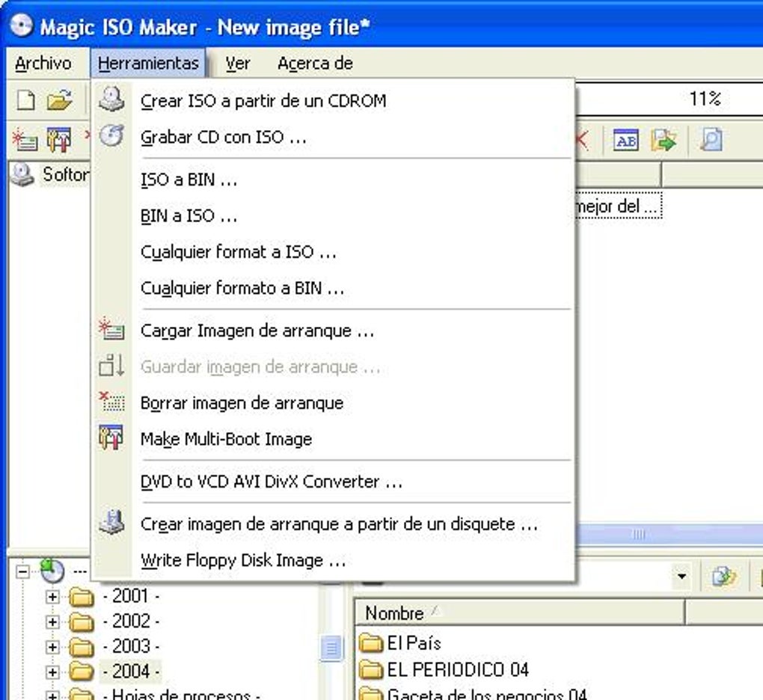The height and width of the screenshot is (700, 763).
Task: Choose Crear ISO a partir de un CDROM
Action: (x=334, y=101)
